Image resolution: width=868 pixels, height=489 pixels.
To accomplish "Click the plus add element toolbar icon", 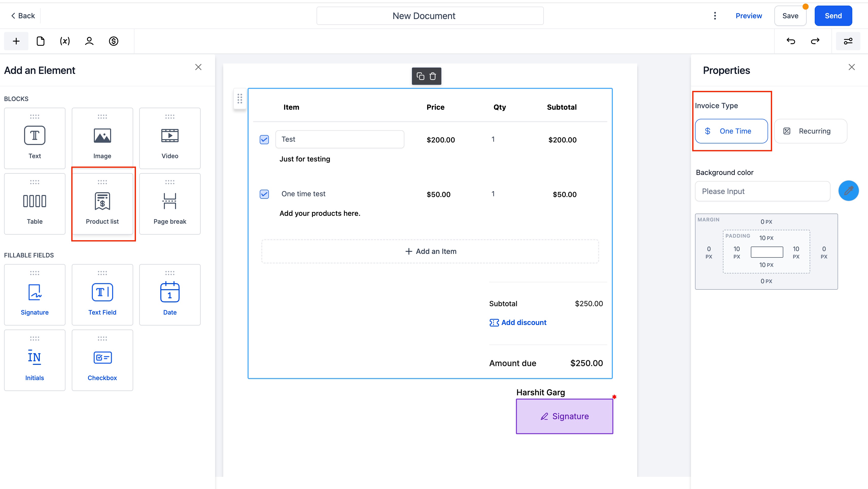I will click(x=16, y=41).
